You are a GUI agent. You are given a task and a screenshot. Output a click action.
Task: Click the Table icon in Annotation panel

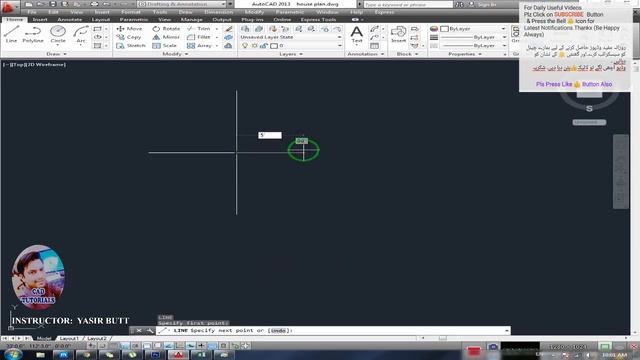pos(374,46)
